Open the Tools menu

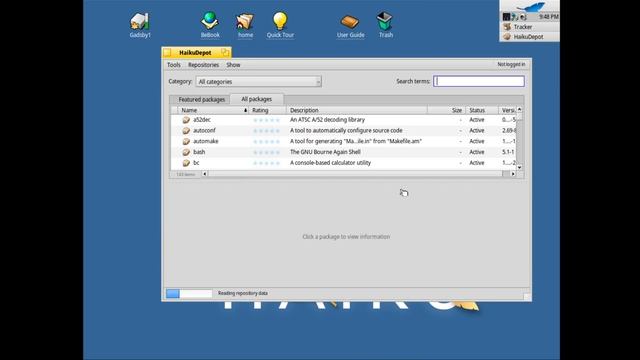(x=173, y=65)
